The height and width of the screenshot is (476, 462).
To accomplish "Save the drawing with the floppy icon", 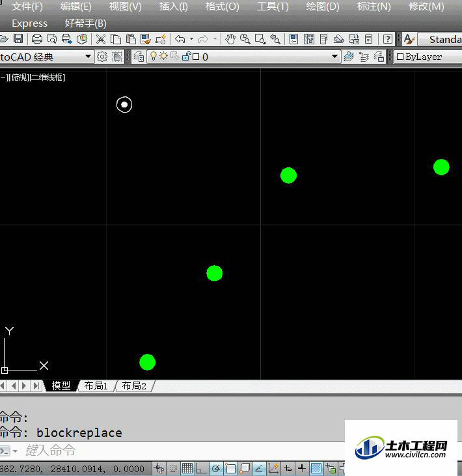I will point(18,39).
